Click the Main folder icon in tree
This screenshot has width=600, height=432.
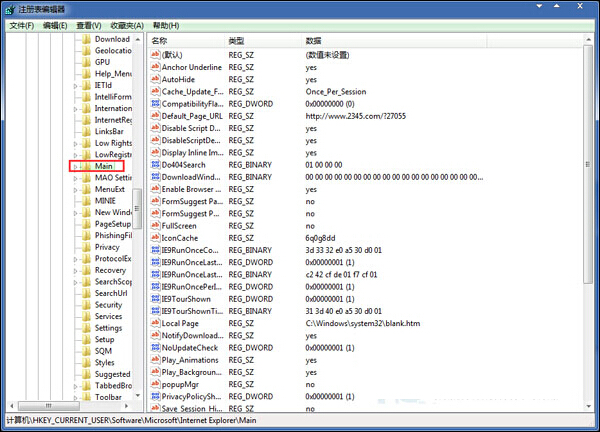click(86, 166)
